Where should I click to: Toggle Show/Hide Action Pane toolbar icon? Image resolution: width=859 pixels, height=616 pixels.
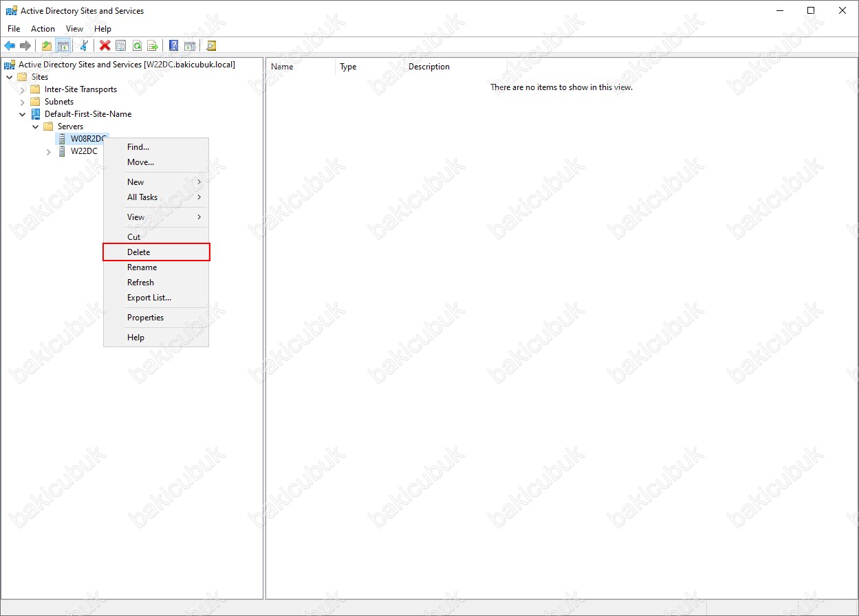(x=190, y=46)
